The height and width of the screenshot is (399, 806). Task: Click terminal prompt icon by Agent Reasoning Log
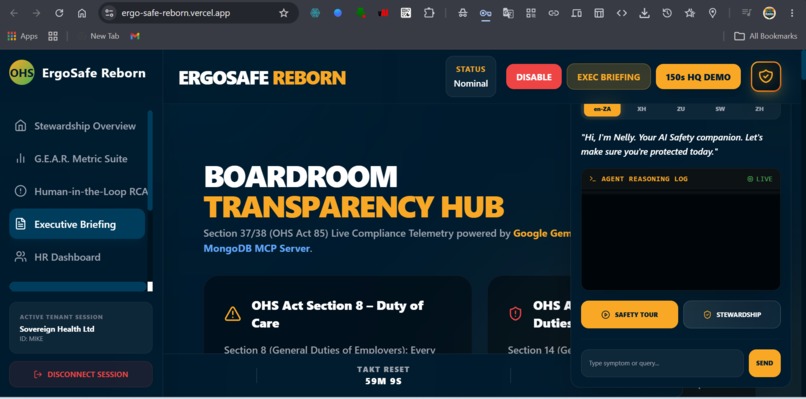click(592, 179)
